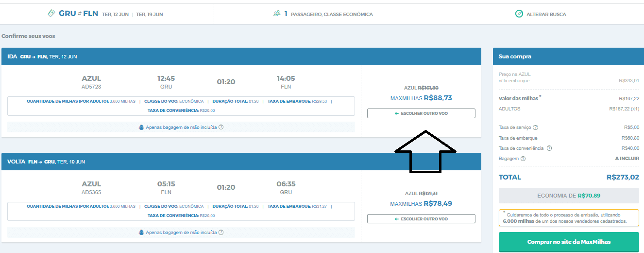Click the baggage icon in the IDA flight
This screenshot has width=644, height=253.
(141, 127)
